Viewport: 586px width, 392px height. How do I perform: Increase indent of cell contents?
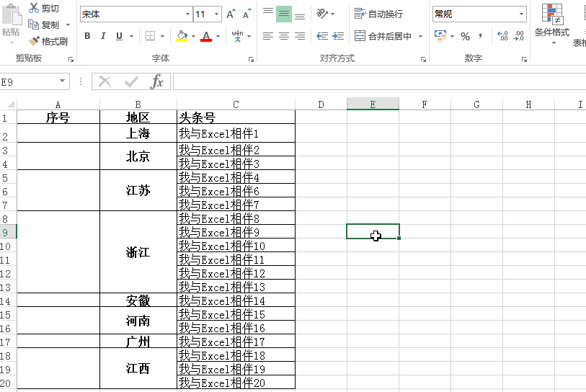pyautogui.click(x=338, y=36)
